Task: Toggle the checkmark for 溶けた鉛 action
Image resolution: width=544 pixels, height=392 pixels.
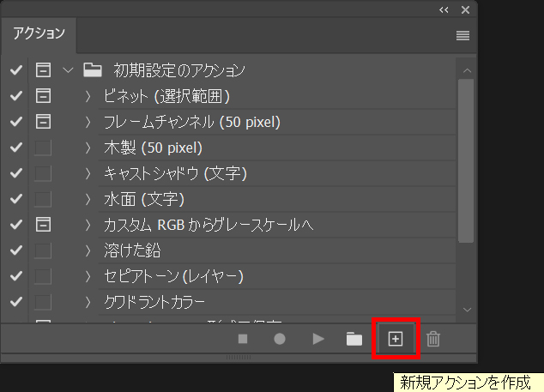Action: coord(15,250)
